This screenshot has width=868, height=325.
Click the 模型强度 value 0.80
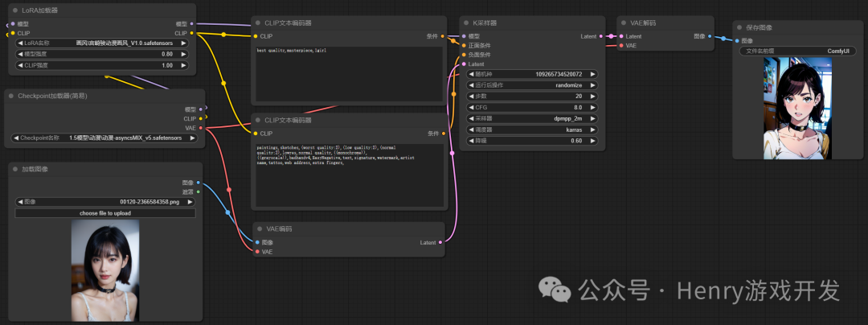click(166, 54)
